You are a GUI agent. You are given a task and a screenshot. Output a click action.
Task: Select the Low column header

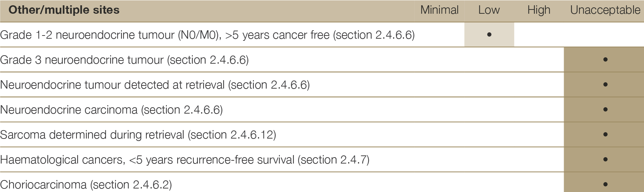489,10
